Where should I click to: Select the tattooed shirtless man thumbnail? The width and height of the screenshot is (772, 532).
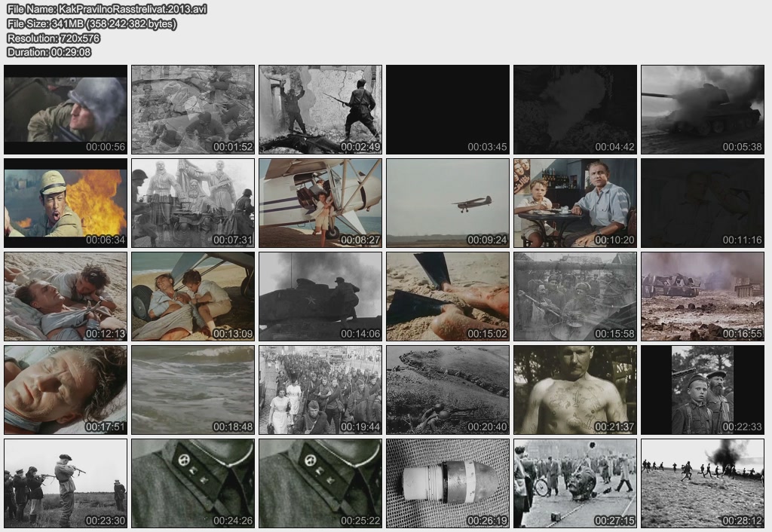[575, 390]
